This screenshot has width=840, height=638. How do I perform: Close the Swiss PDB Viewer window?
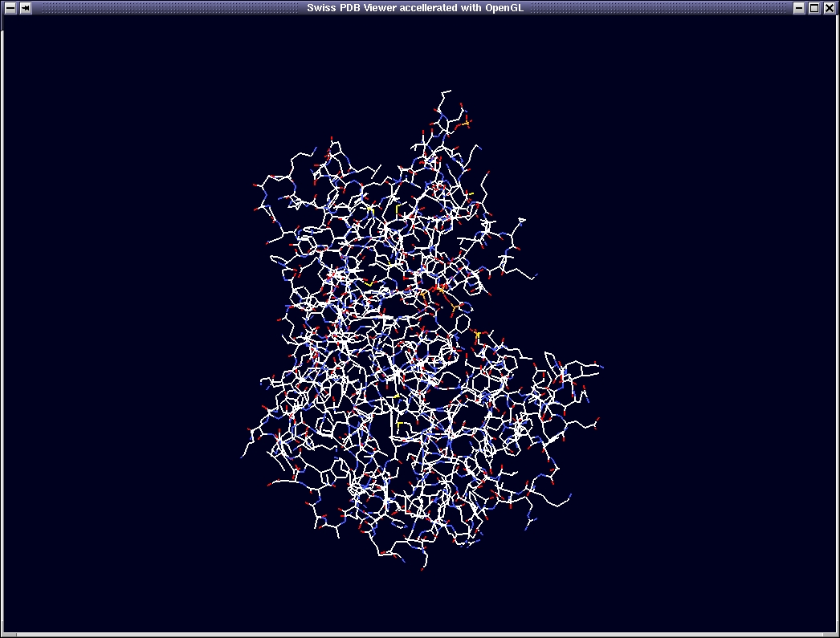click(x=830, y=8)
